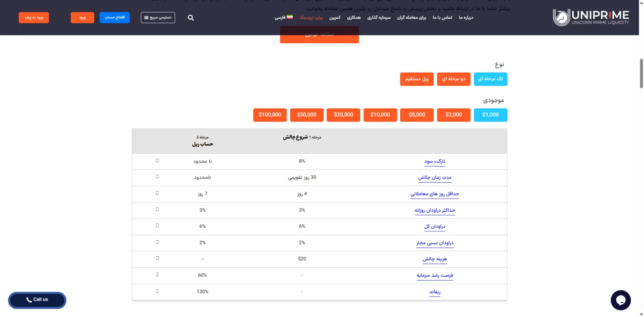
Task: Click the small icon in the ریفاند row
Action: [x=157, y=291]
